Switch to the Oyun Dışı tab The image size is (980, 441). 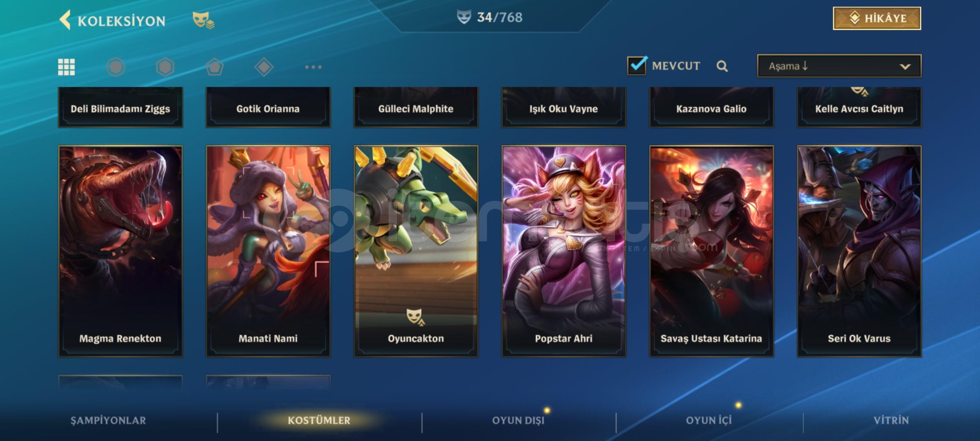pos(518,421)
